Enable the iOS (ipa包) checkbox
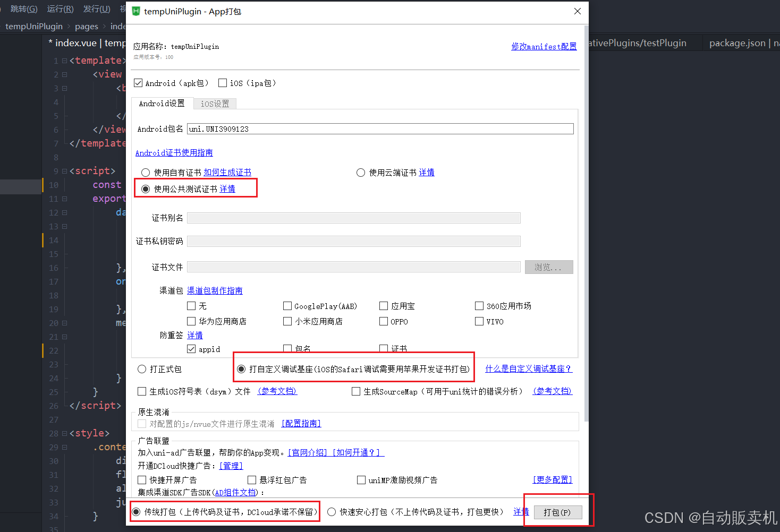 coord(222,83)
